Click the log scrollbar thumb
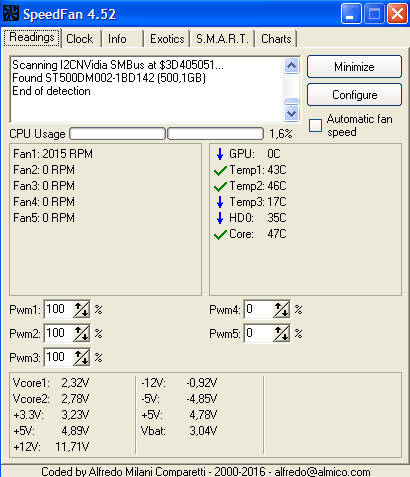410x477 pixels. pyautogui.click(x=292, y=101)
